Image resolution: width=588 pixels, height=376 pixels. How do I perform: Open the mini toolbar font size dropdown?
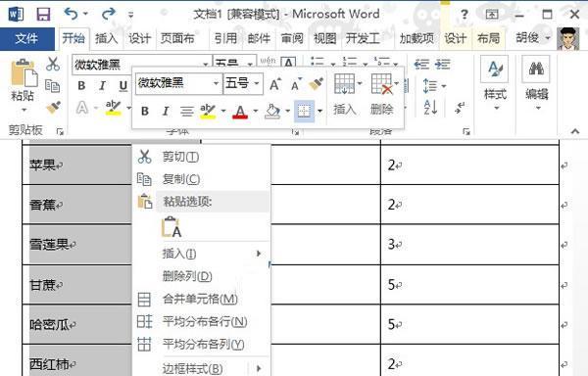(257, 83)
